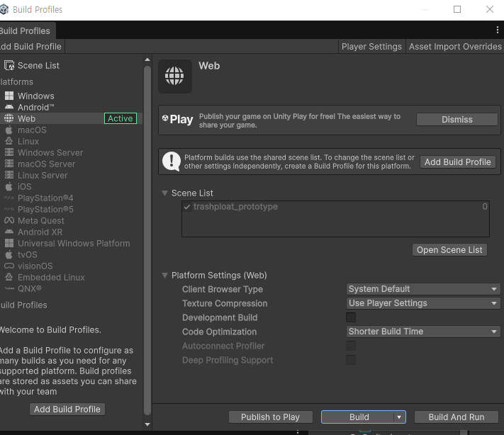Dismiss the Unity Play banner

coord(457,120)
